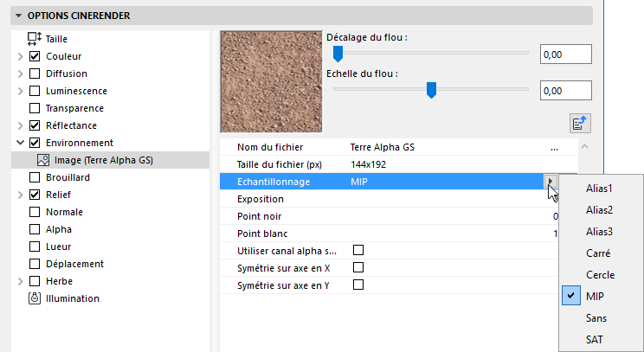Screen dimensions: 644x352
Task: Enable the Diffusion checkbox
Action: 35,74
